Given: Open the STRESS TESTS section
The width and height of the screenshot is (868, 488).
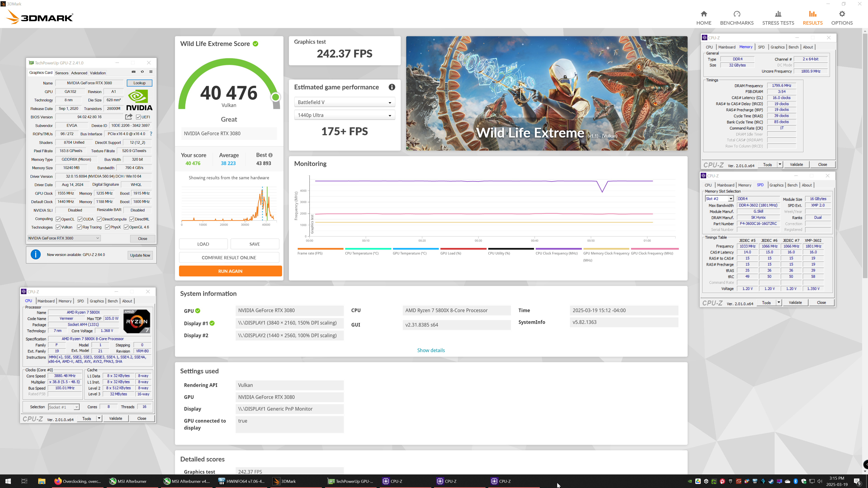Looking at the screenshot, I should tap(778, 18).
